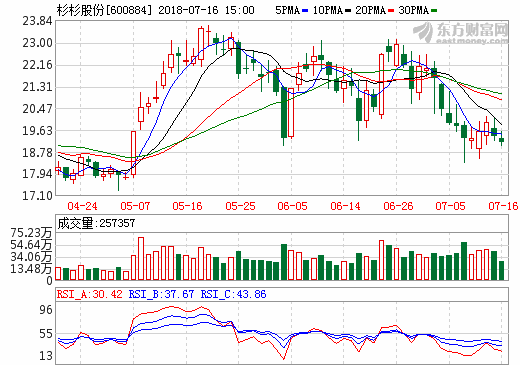
Task: Click the RSI_A:30.42 indicator label
Action: click(x=90, y=294)
